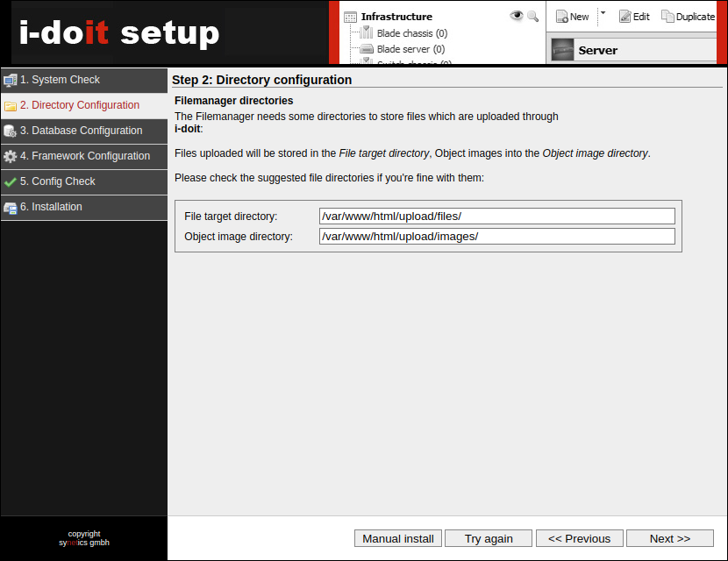This screenshot has height=561, width=728.
Task: Click the Blade chassis icon
Action: point(367,32)
